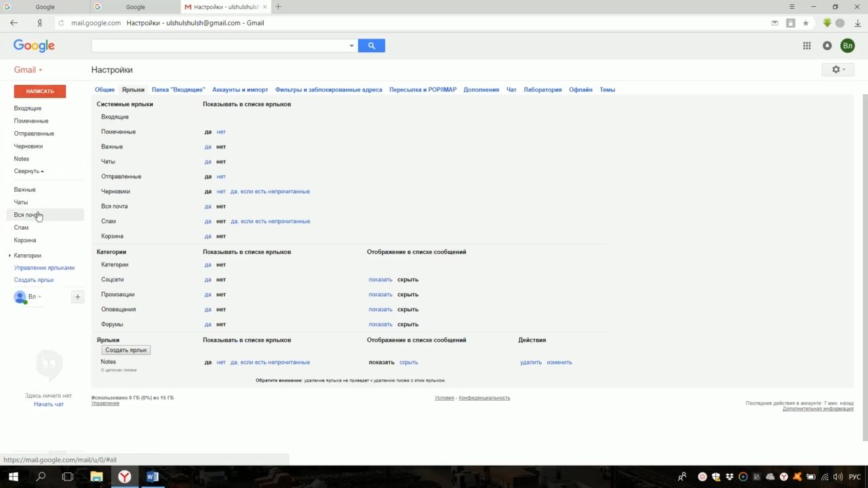
Task: Show Соцсети in message list
Action: click(x=380, y=280)
